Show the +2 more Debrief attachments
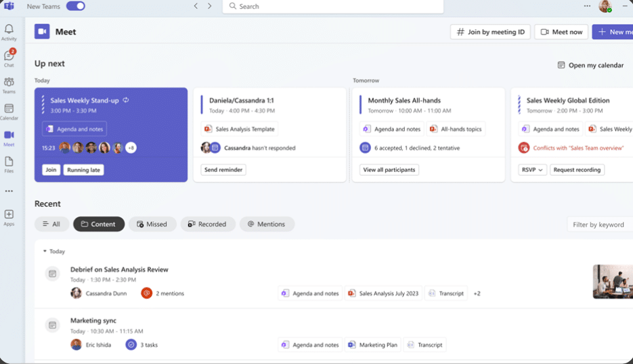Image resolution: width=633 pixels, height=364 pixels. (477, 294)
